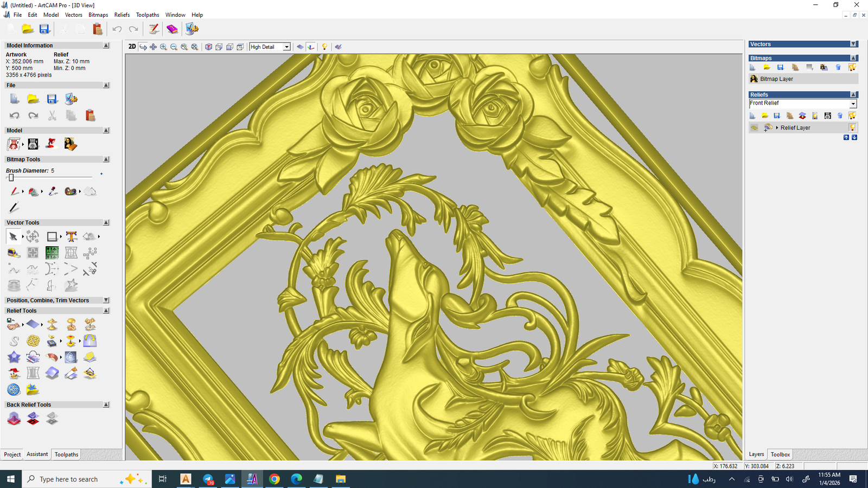The height and width of the screenshot is (488, 868).
Task: Pick the bitmap color picker dropper tool
Action: pyautogui.click(x=53, y=191)
